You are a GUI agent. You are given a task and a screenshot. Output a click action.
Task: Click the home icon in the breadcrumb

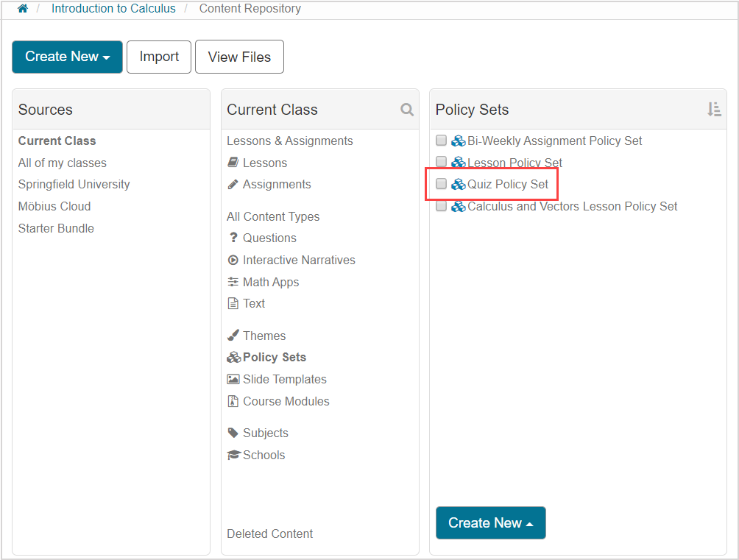coord(22,8)
